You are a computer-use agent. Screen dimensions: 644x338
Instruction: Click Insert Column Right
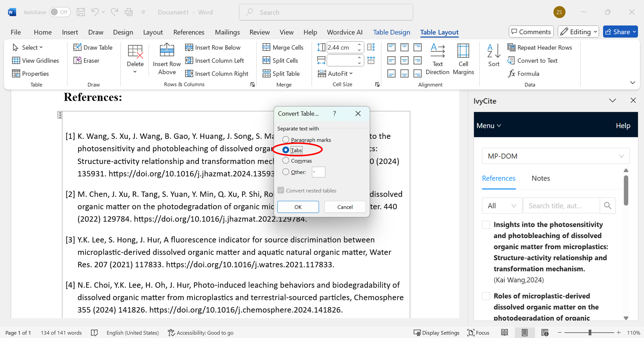click(217, 73)
